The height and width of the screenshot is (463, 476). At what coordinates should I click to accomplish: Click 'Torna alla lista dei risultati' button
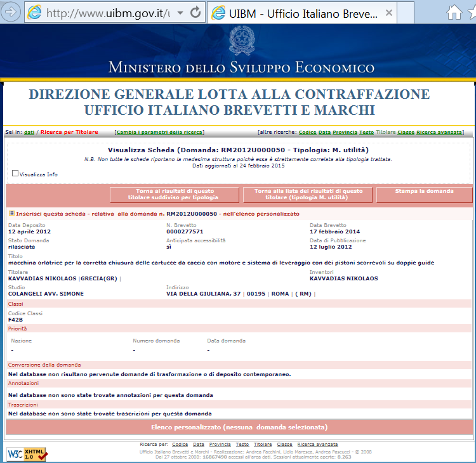(x=308, y=195)
